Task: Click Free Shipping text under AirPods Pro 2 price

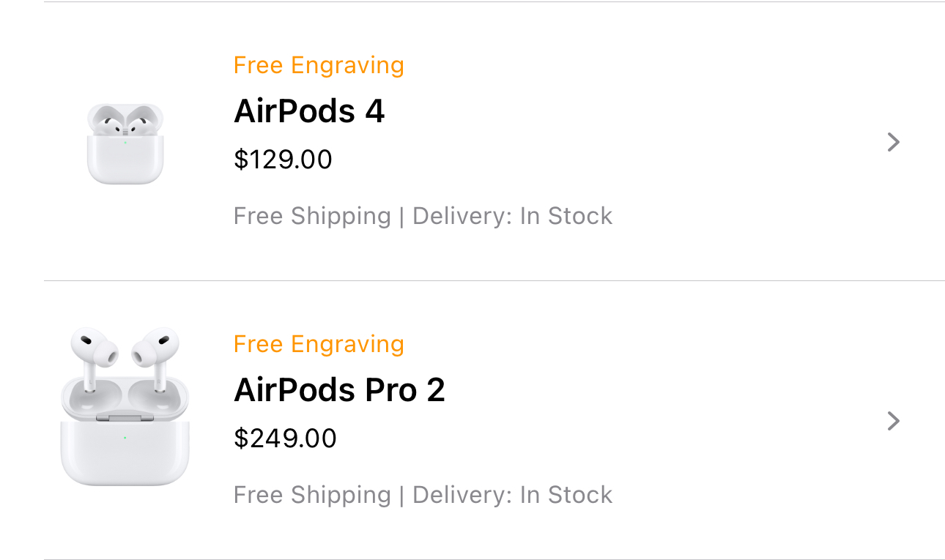Action: (312, 495)
